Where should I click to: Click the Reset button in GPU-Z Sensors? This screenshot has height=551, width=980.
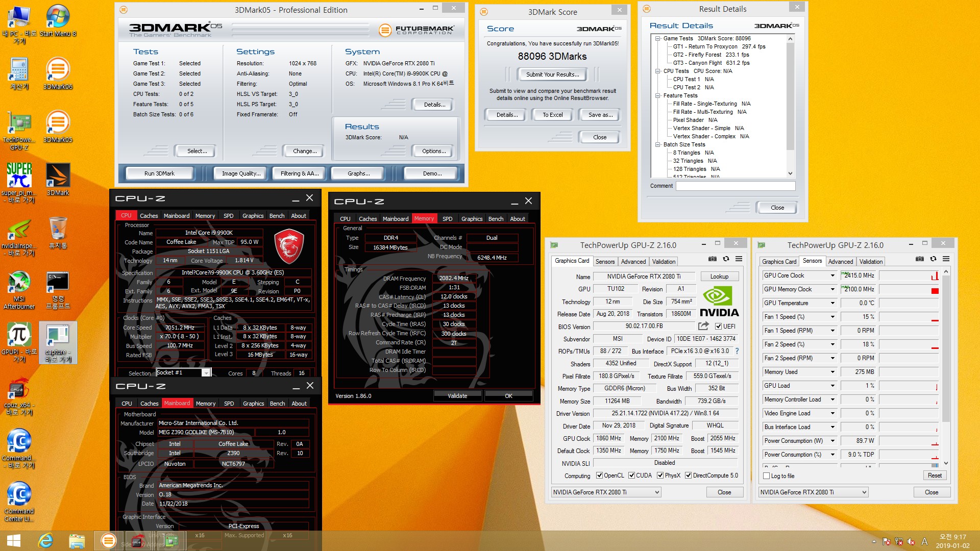[x=935, y=475]
